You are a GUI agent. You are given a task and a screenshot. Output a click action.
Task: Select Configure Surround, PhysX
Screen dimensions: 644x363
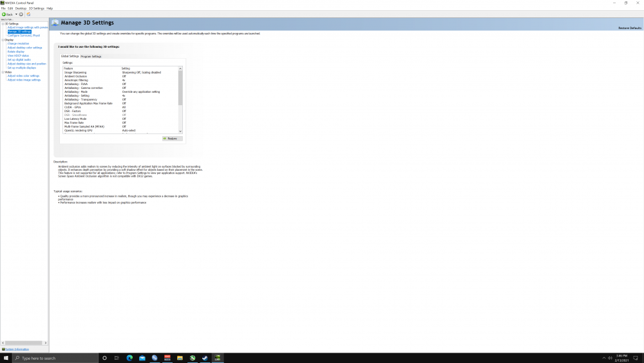click(x=24, y=35)
